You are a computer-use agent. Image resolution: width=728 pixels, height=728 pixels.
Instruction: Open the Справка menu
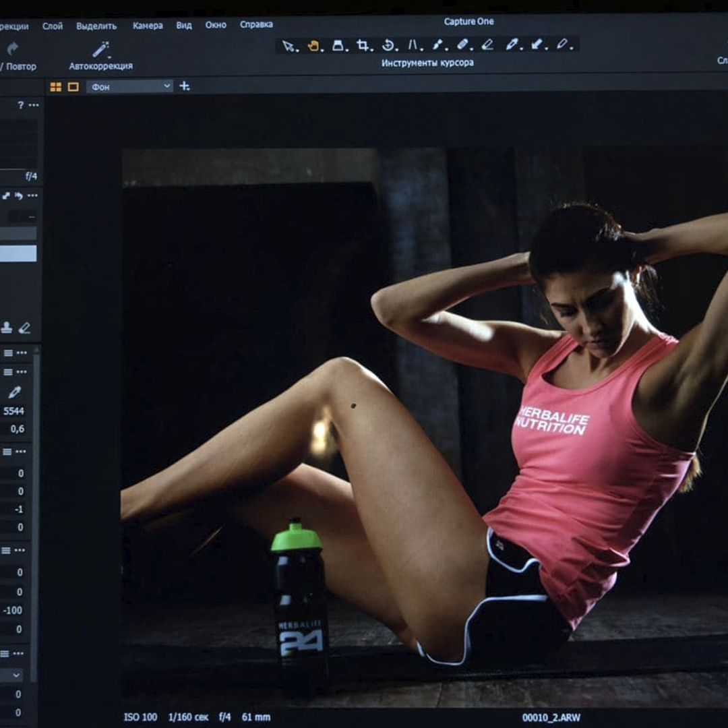coord(256,24)
